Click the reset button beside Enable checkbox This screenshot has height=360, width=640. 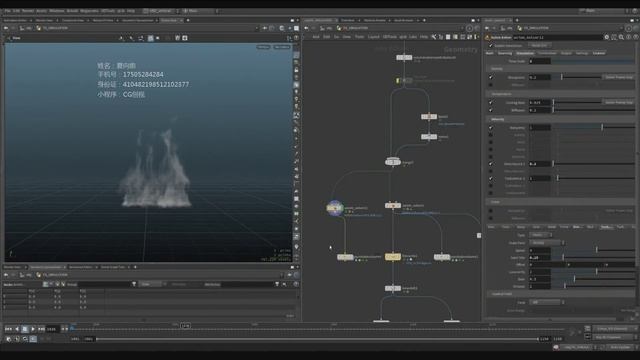539,46
